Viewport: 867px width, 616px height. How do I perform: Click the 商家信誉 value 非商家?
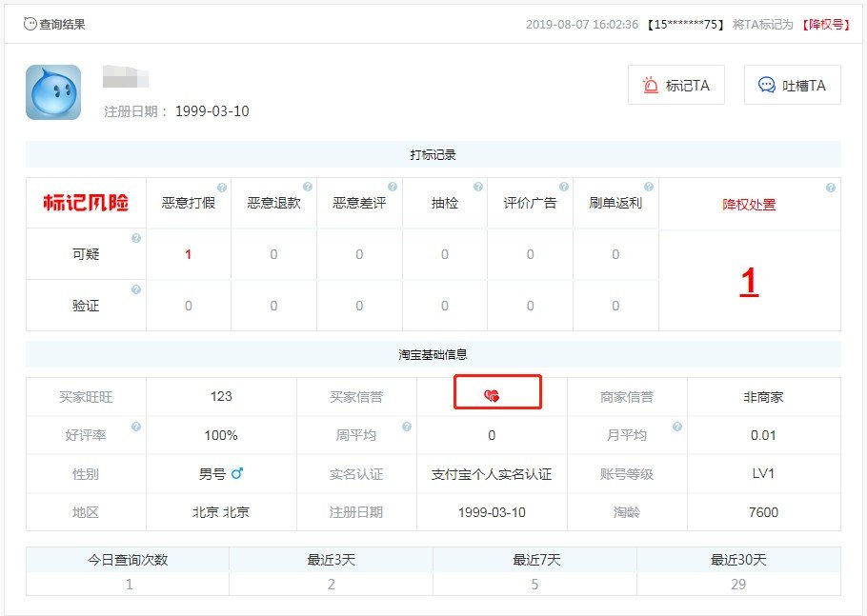pyautogui.click(x=763, y=397)
